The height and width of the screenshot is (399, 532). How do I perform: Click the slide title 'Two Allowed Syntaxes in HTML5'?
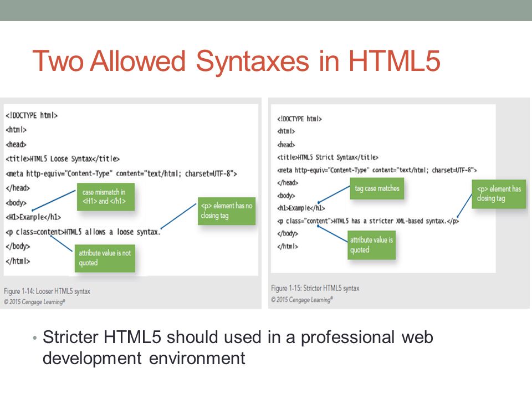point(236,62)
